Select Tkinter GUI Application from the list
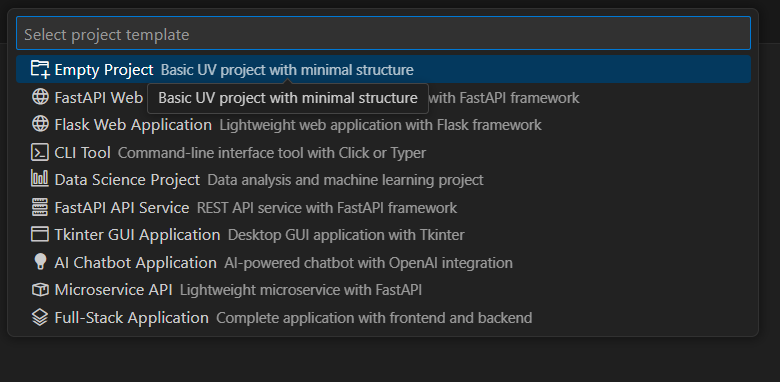The height and width of the screenshot is (382, 780). 383,235
